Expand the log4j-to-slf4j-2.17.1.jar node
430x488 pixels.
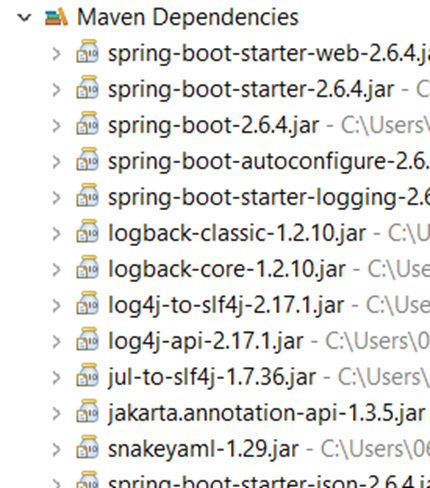tap(57, 306)
